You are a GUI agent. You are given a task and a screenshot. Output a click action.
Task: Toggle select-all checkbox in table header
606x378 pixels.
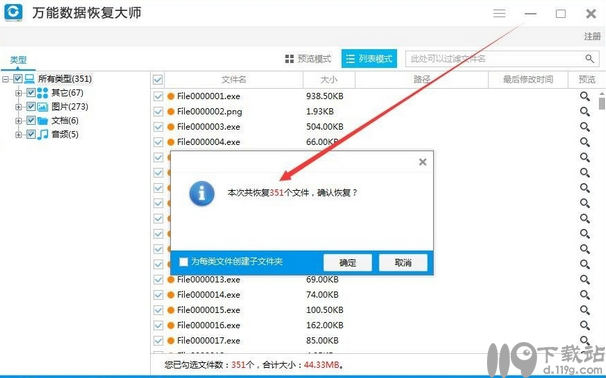tap(158, 80)
